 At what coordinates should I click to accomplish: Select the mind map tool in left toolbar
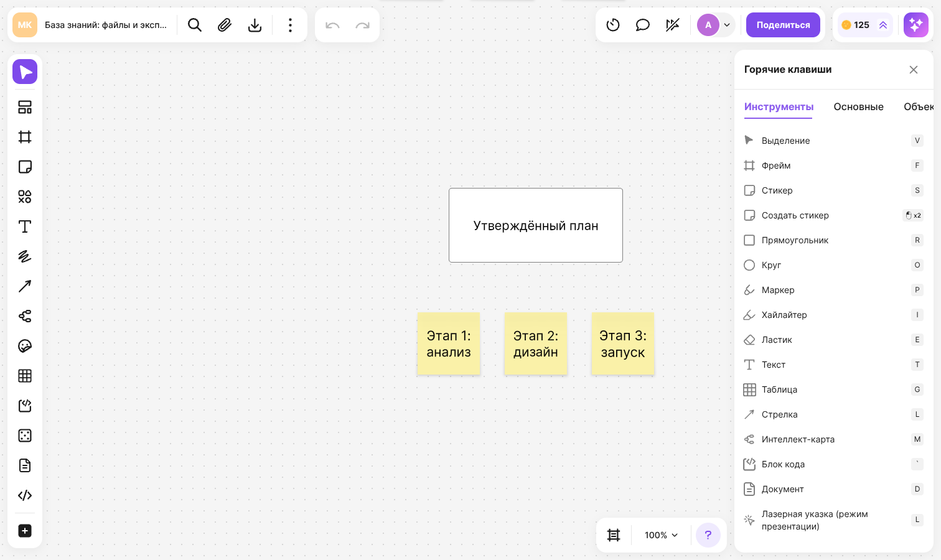(25, 316)
